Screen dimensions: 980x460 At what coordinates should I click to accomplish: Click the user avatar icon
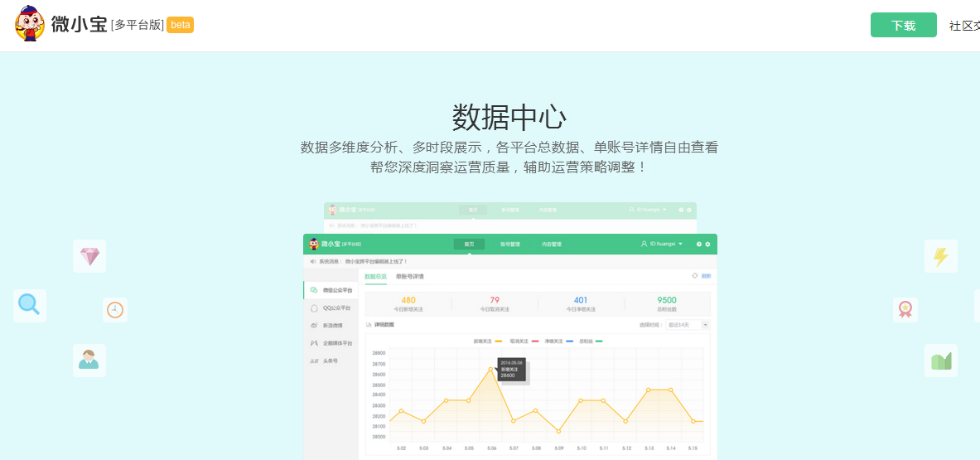pyautogui.click(x=89, y=360)
